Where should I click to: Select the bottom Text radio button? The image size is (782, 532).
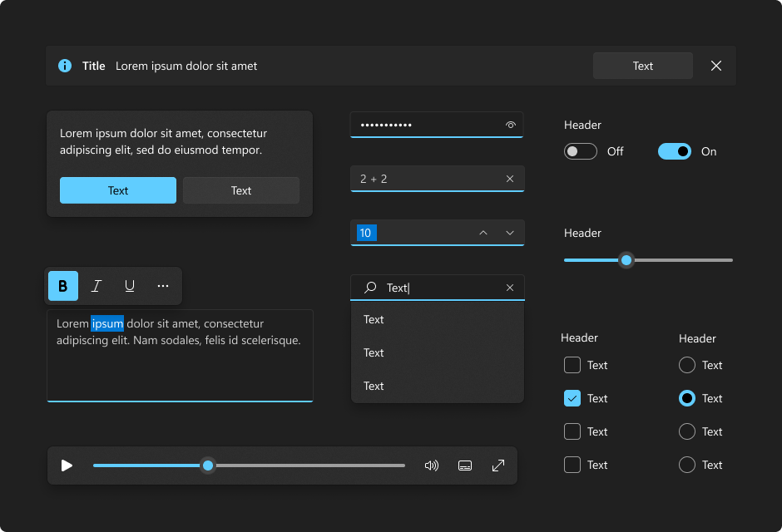tap(686, 465)
